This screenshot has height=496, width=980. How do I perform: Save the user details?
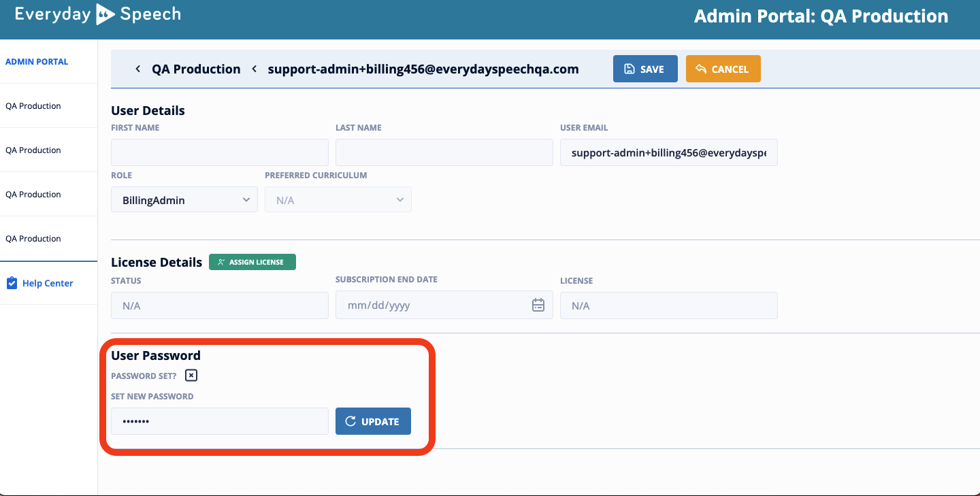(645, 69)
